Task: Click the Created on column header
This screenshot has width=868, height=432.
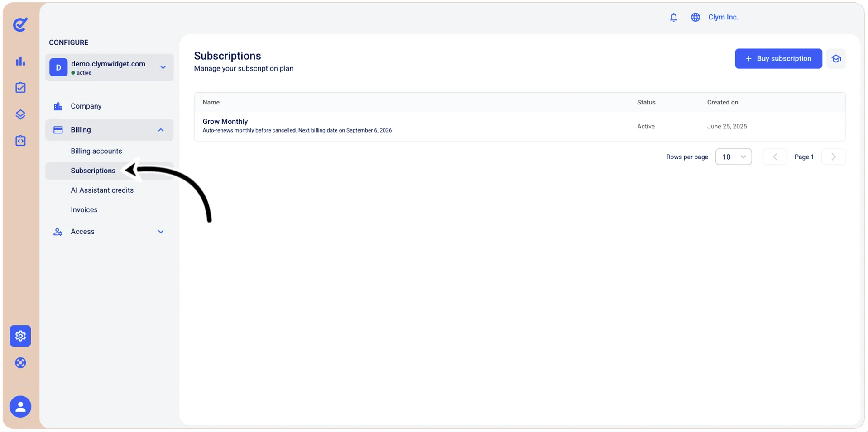Action: pos(723,102)
